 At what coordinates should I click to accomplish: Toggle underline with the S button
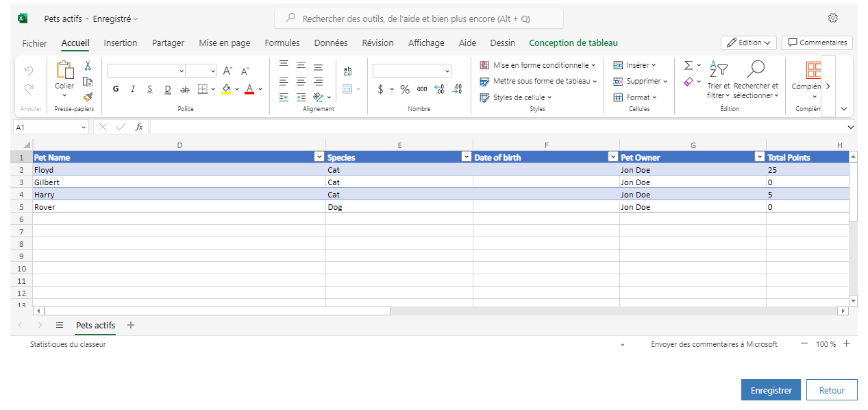150,89
